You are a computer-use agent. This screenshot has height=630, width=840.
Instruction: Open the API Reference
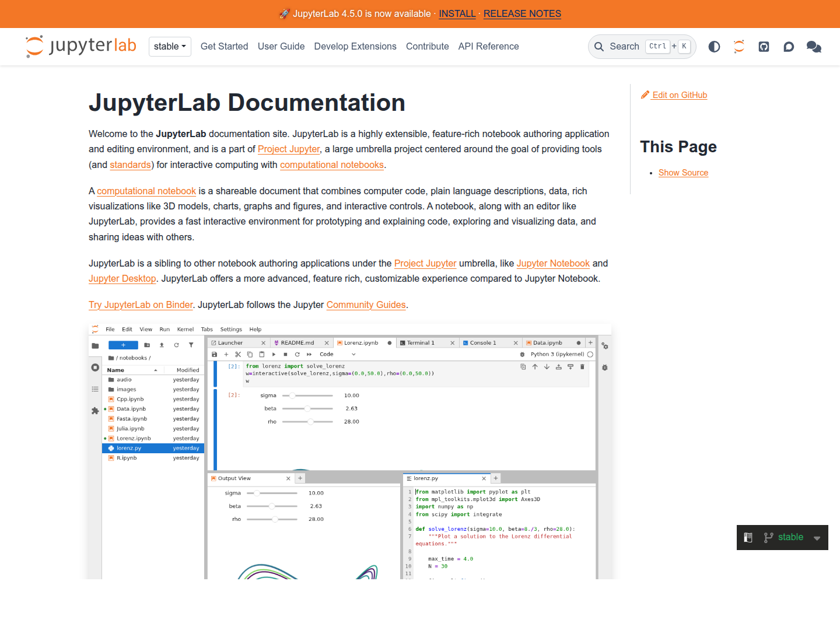pyautogui.click(x=489, y=47)
